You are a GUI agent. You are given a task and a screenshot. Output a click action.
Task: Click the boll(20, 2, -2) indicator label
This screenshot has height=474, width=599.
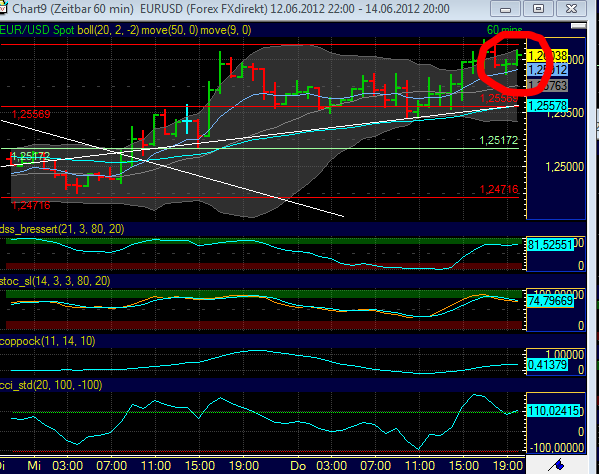(108, 30)
